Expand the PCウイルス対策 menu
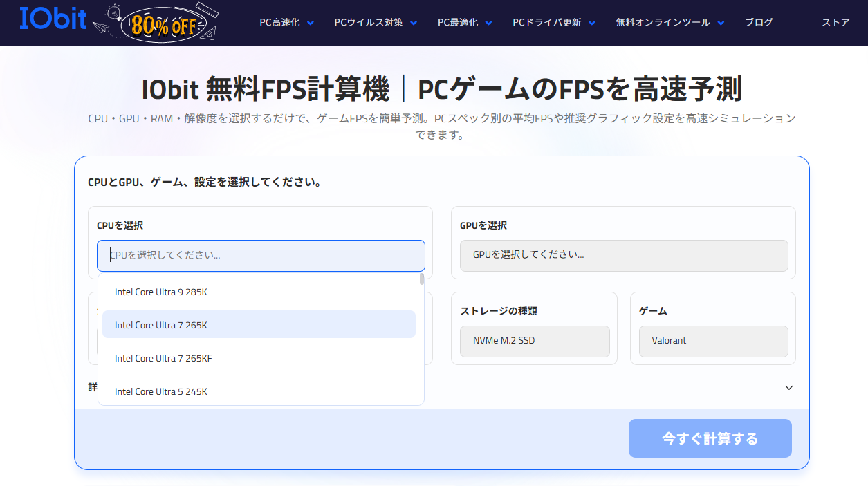The width and height of the screenshot is (868, 486). [x=369, y=22]
